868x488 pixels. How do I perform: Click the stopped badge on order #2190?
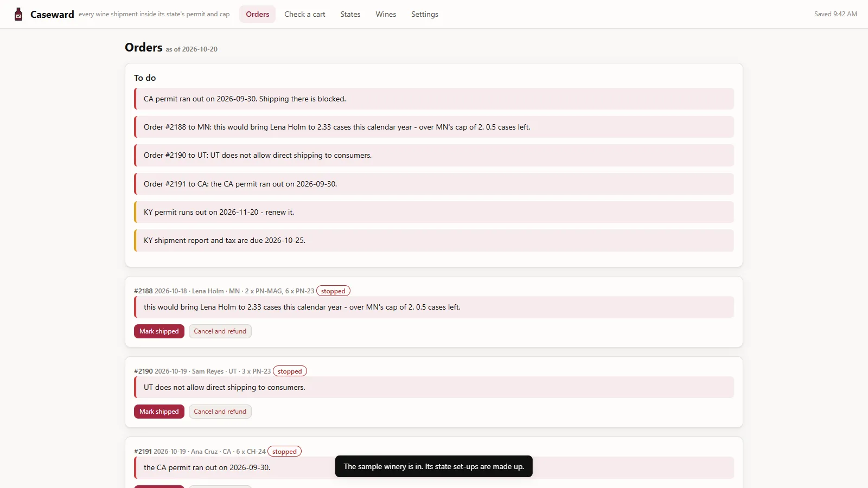[x=290, y=371]
